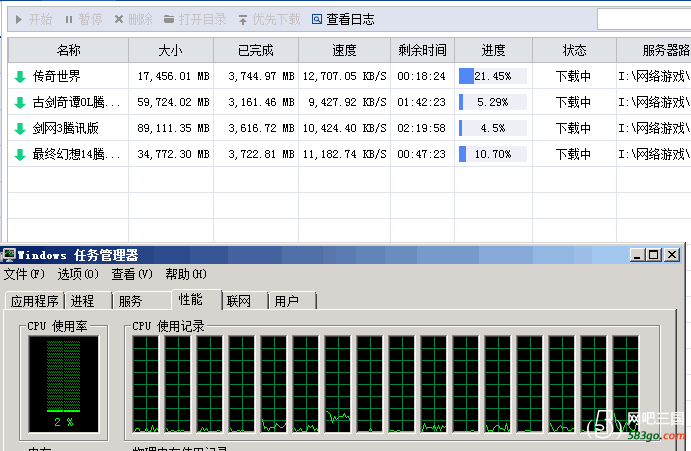Click the 5.29% progress bar
Viewport: 691px width, 451px height.
tap(493, 102)
